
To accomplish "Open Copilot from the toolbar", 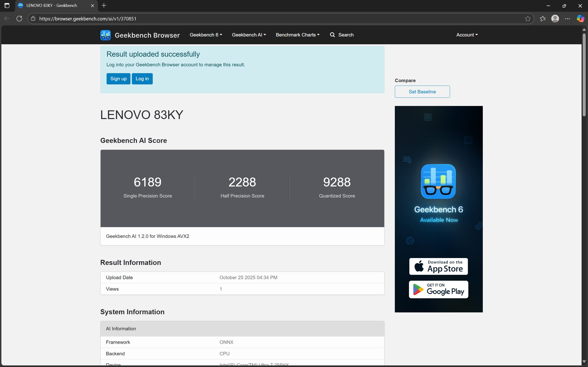I will click(581, 18).
